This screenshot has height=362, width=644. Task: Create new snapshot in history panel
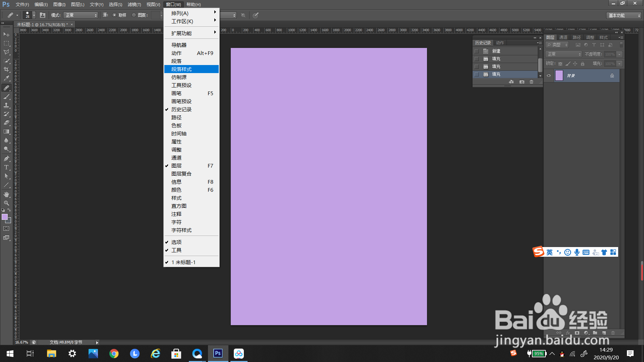[522, 82]
